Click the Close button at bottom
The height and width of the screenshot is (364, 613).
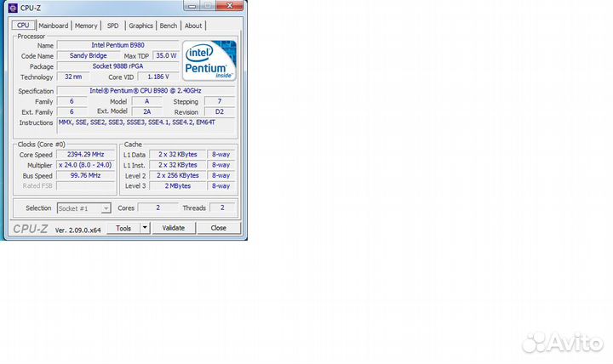(x=219, y=228)
